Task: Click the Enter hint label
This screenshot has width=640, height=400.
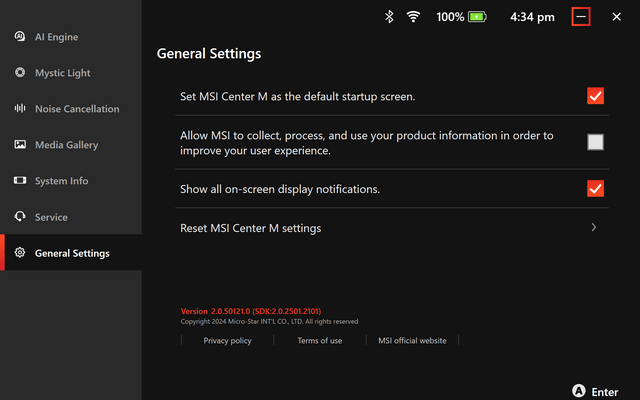Action: coord(604,392)
